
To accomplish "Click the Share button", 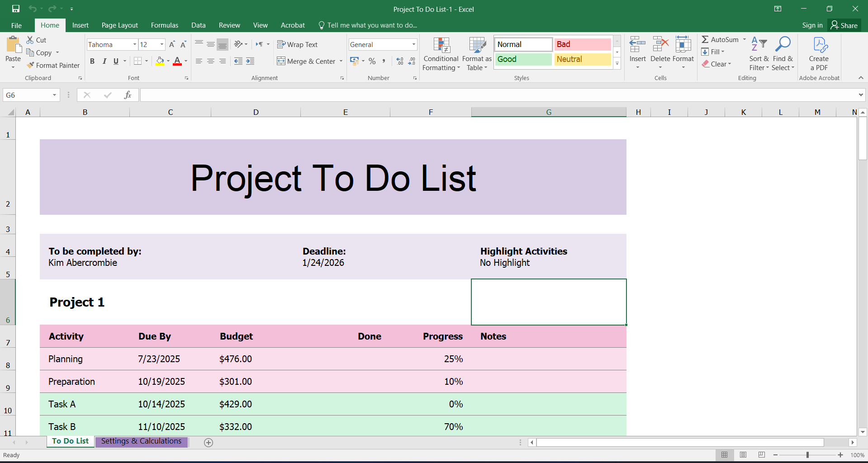I will click(x=844, y=25).
